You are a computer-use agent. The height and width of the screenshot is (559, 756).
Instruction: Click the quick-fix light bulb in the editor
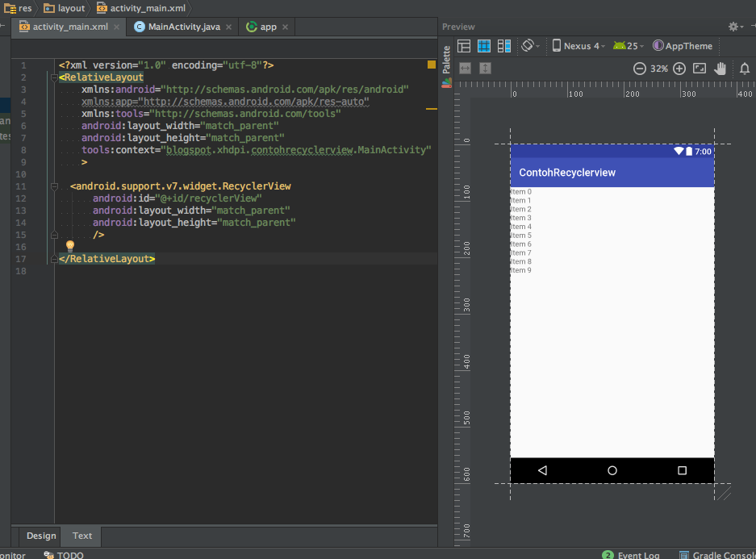[69, 244]
